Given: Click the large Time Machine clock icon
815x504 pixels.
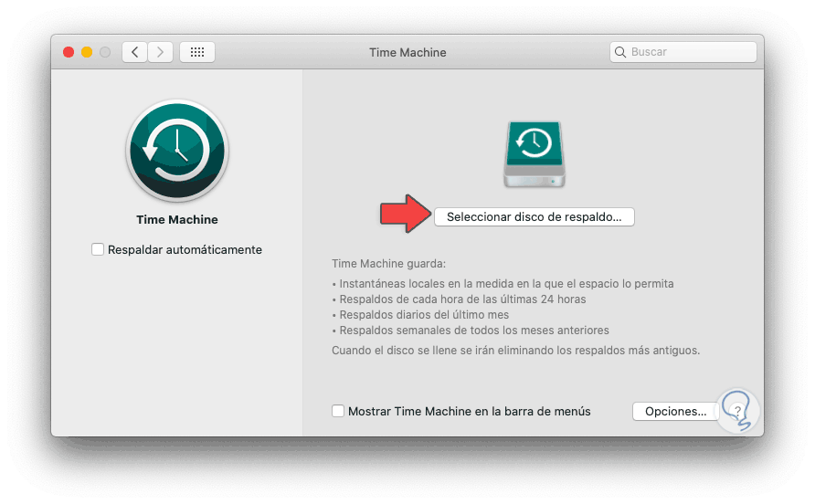Looking at the screenshot, I should [177, 151].
